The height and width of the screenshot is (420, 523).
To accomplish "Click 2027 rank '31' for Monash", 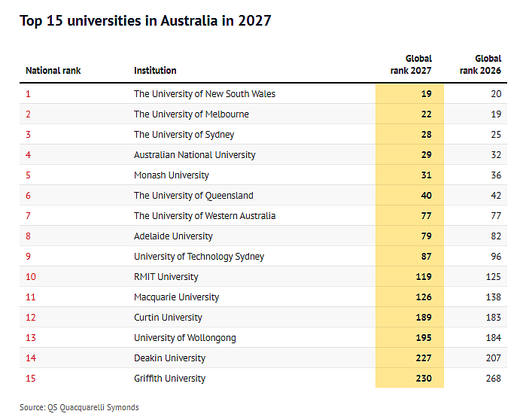I will (426, 175).
